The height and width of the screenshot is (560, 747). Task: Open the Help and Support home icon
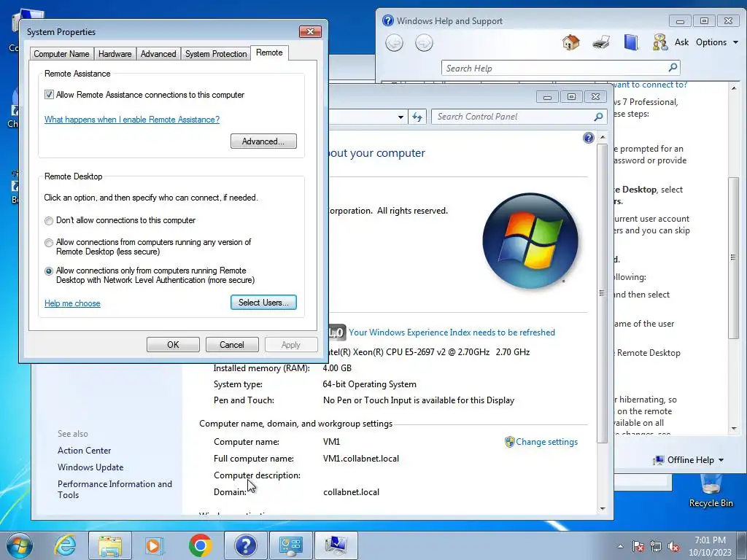point(570,42)
